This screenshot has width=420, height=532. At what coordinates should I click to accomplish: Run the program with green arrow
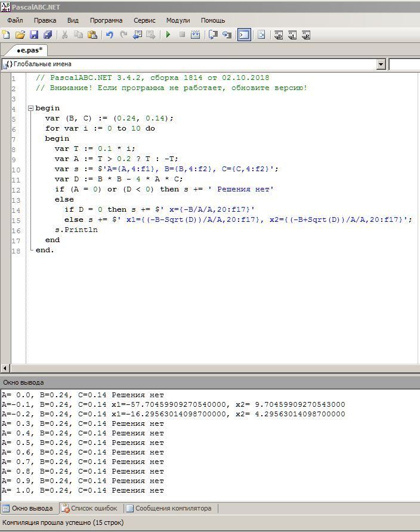(x=168, y=35)
